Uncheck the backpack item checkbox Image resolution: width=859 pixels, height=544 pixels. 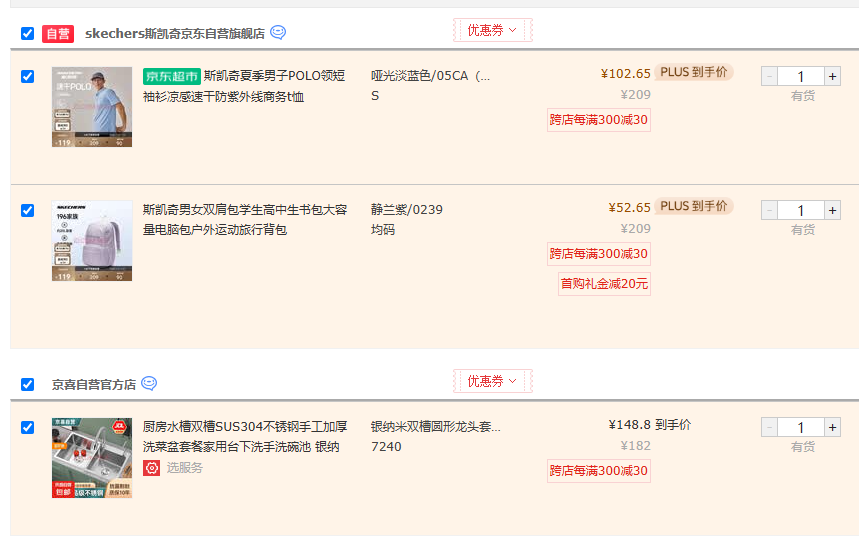click(27, 211)
